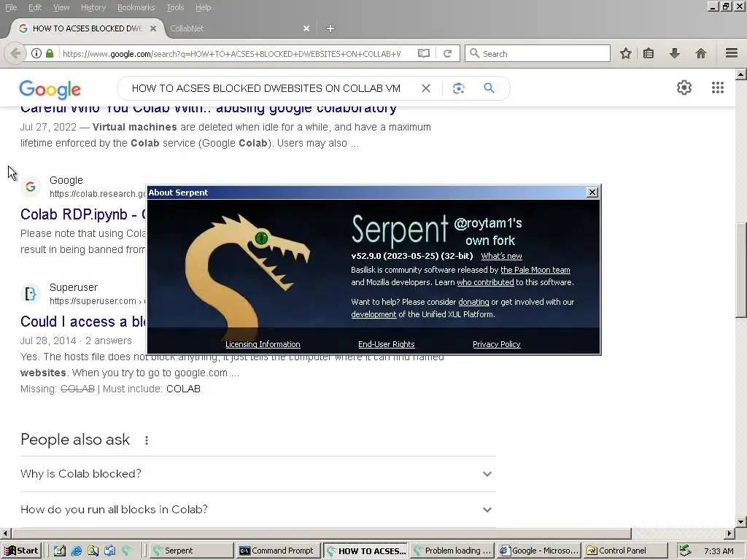Open the History menu

93,7
